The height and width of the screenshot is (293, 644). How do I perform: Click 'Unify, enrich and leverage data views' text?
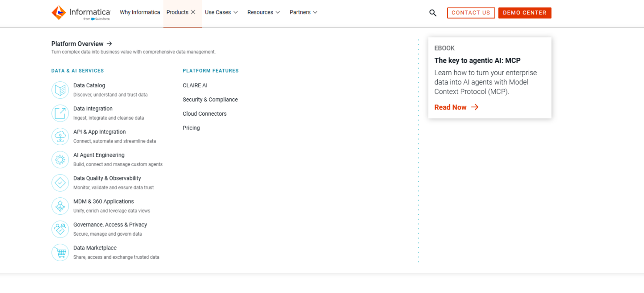click(111, 211)
